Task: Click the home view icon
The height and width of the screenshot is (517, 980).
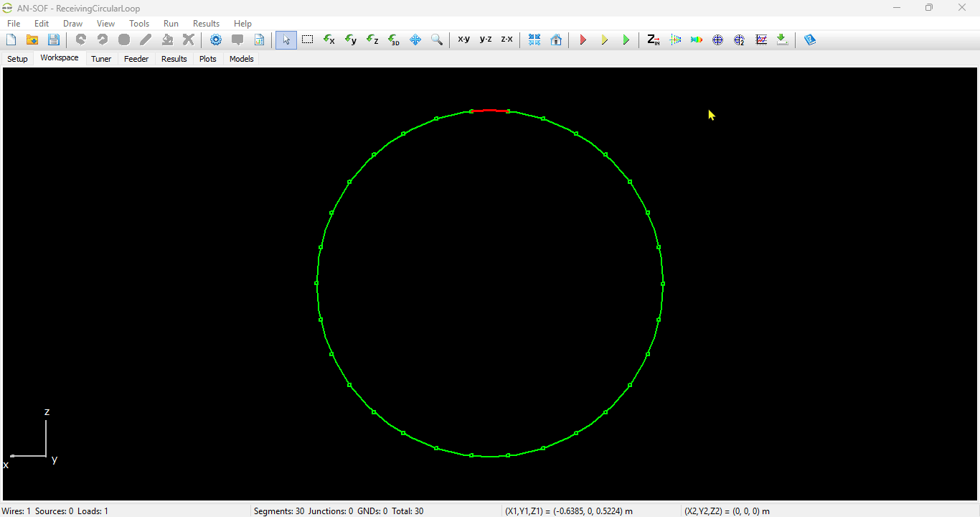Action: pos(556,40)
